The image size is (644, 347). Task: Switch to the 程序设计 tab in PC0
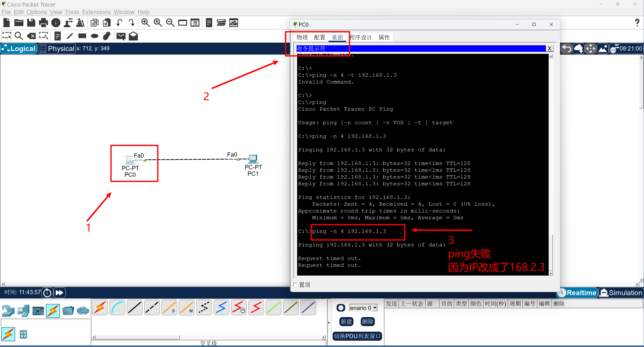coord(361,37)
